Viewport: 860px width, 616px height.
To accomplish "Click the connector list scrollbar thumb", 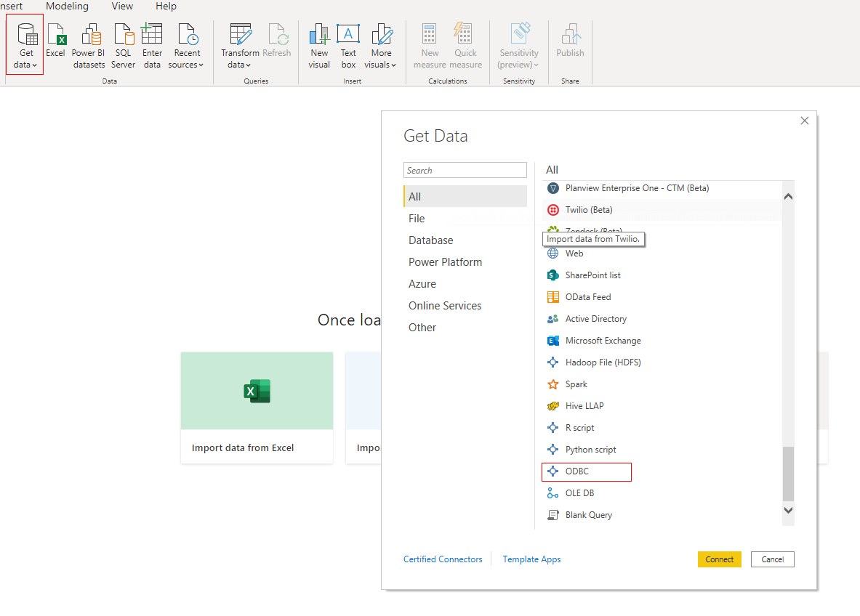I will (x=788, y=474).
